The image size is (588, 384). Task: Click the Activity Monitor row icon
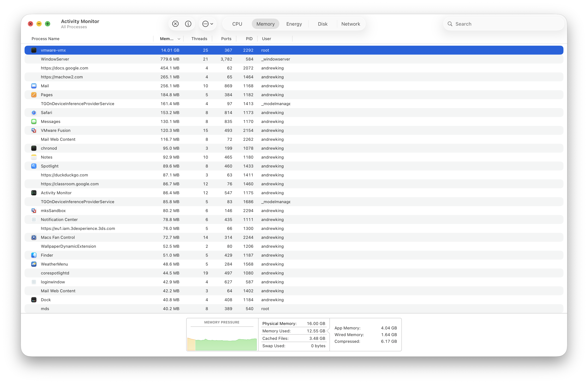tap(34, 193)
